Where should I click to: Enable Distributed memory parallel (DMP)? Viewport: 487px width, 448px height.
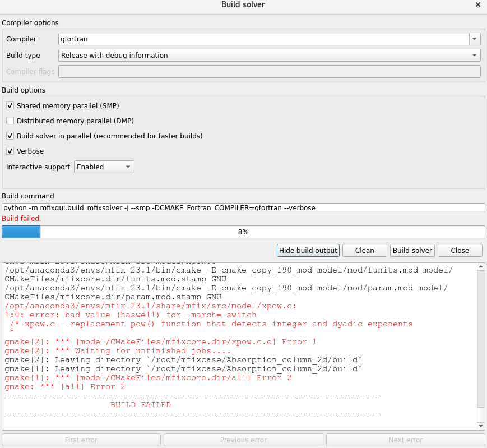coord(10,121)
